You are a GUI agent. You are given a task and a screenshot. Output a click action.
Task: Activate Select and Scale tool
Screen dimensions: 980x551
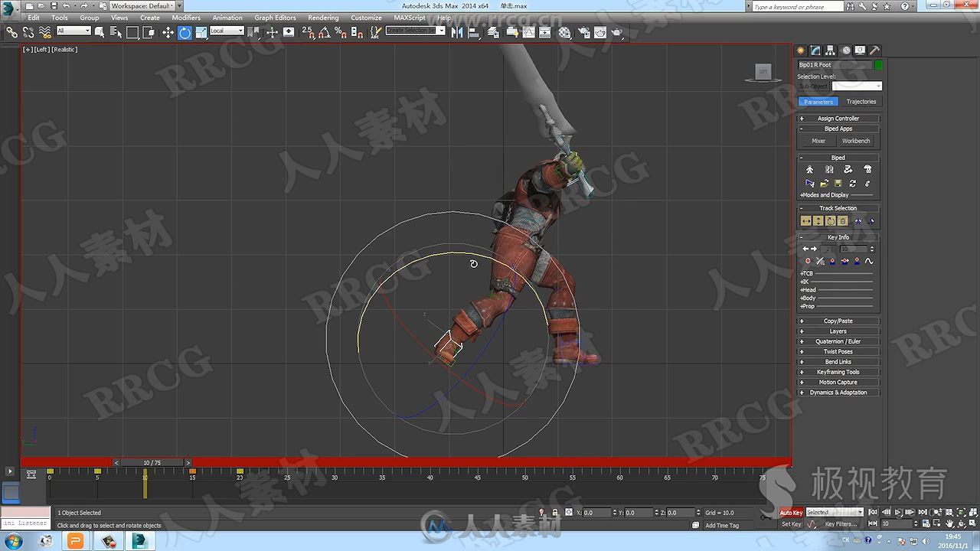click(x=201, y=32)
